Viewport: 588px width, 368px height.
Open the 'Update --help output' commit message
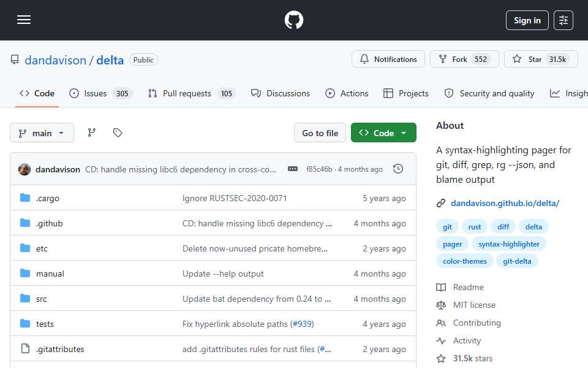point(223,274)
